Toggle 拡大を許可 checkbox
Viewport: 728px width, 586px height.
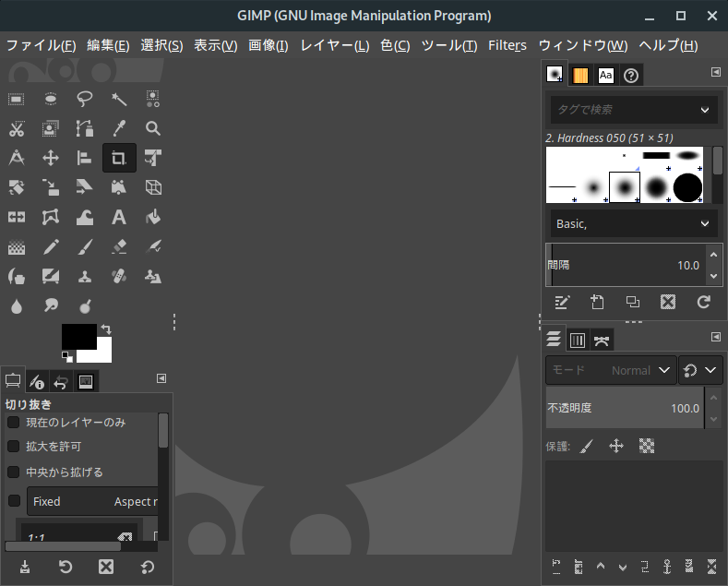pos(14,447)
